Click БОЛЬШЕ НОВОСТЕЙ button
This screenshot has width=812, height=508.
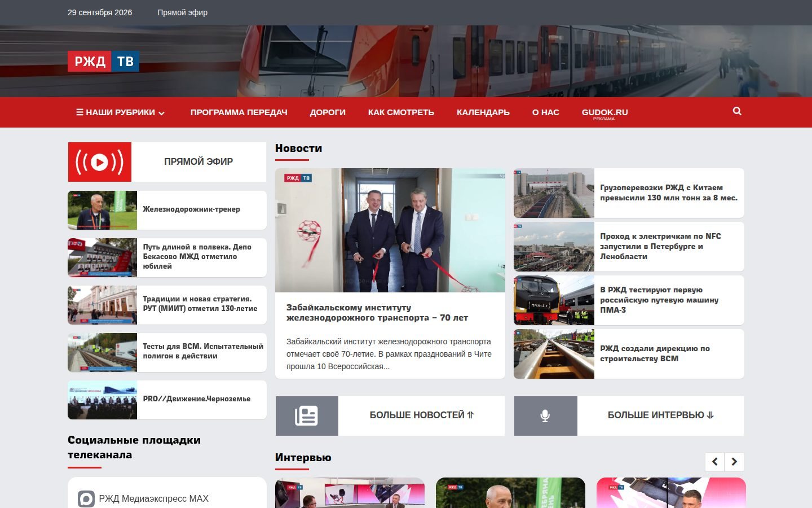390,415
